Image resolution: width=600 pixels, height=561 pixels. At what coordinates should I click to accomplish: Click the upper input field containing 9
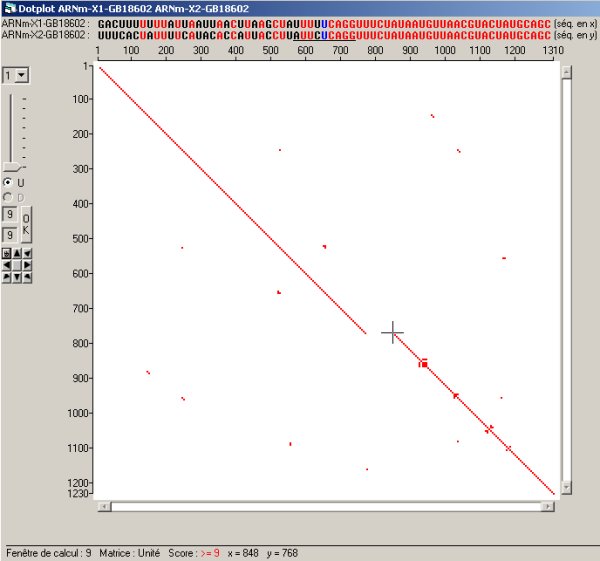coord(10,214)
